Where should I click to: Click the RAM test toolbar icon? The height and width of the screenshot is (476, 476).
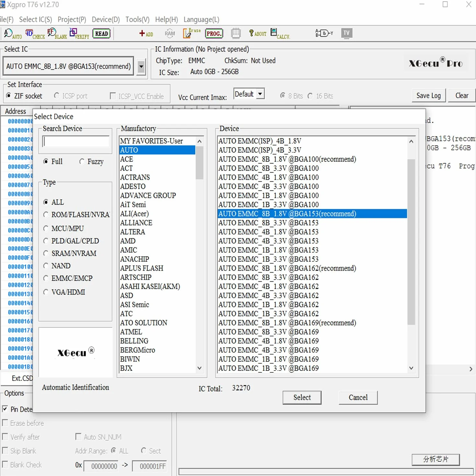170,33
